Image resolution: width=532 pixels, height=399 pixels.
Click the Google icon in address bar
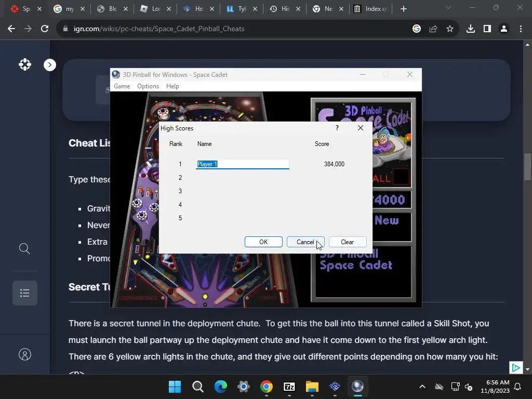pyautogui.click(x=417, y=29)
